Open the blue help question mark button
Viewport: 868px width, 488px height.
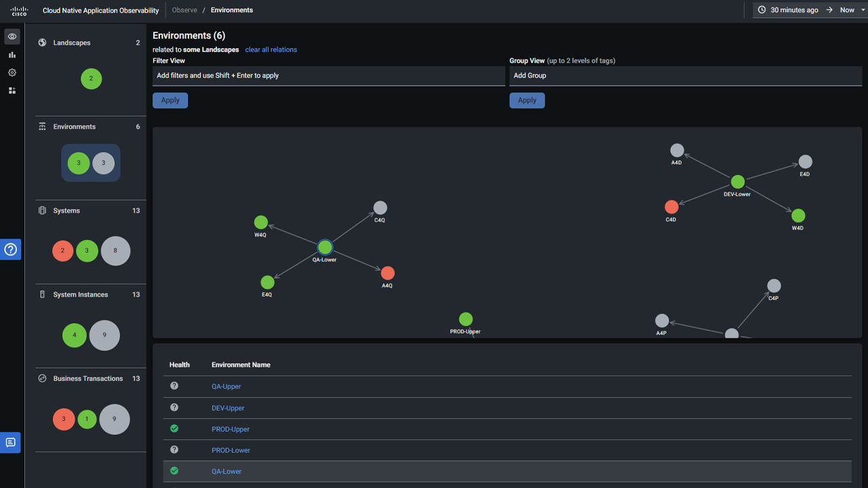coord(11,249)
